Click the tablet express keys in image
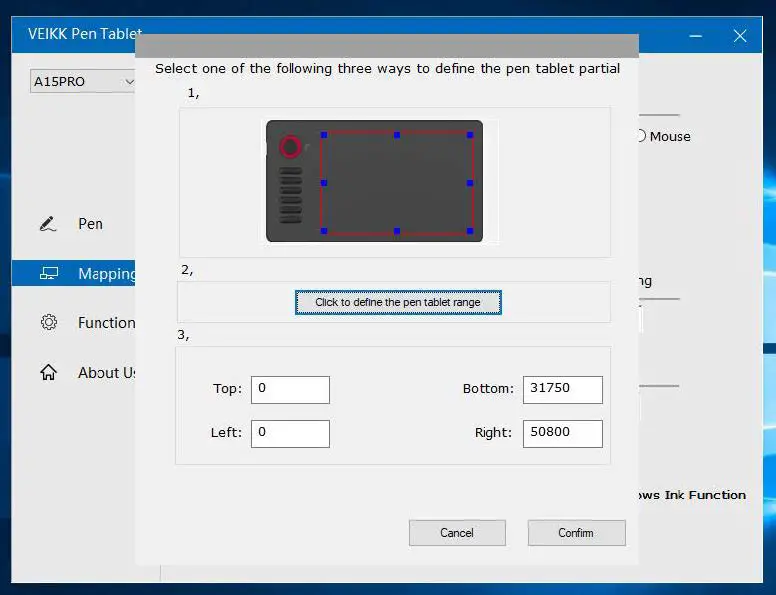Screen dimensions: 776x595 pos(291,196)
